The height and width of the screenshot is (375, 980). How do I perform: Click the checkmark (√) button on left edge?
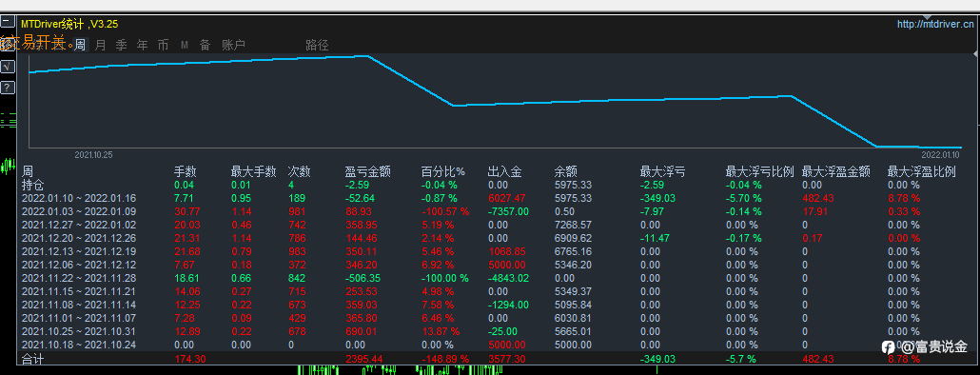[7, 66]
